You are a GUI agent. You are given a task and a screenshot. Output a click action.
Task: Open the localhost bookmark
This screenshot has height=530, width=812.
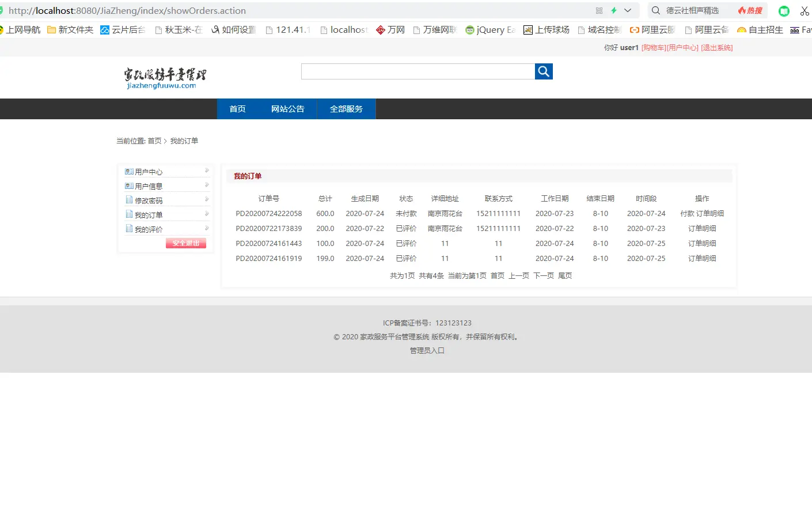pyautogui.click(x=344, y=29)
